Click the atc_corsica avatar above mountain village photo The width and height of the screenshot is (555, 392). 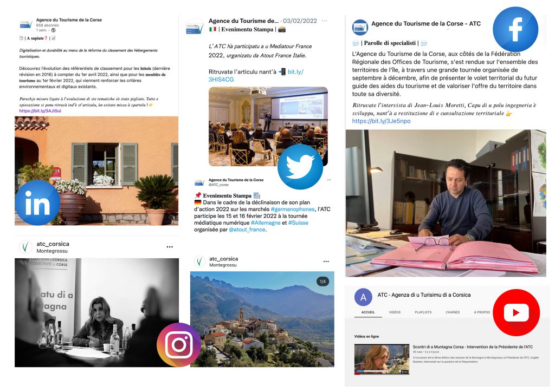(x=199, y=262)
